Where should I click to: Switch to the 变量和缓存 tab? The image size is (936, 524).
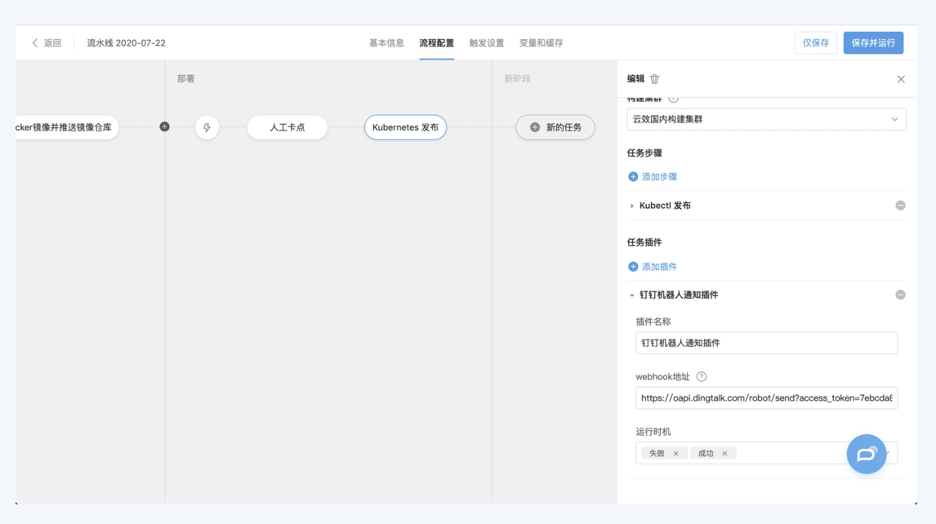coord(541,43)
